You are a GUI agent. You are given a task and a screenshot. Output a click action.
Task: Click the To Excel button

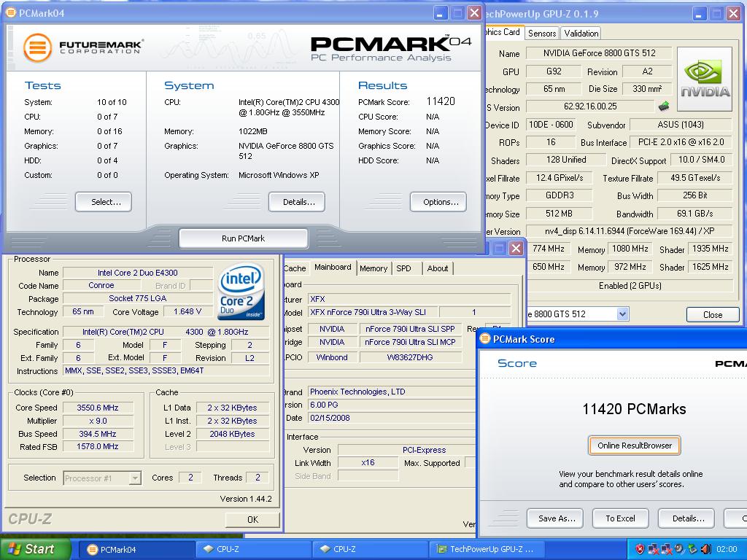point(620,518)
